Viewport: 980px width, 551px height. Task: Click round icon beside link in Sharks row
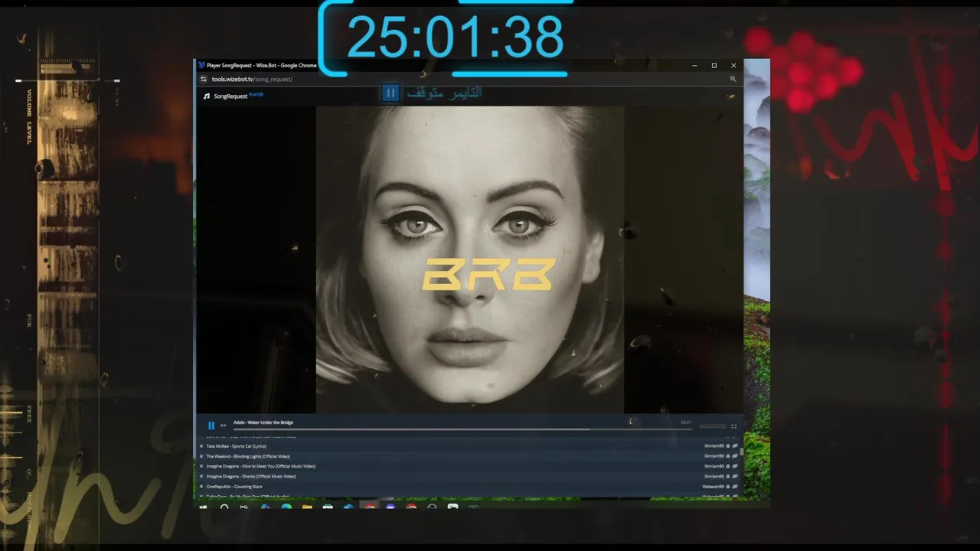[728, 476]
